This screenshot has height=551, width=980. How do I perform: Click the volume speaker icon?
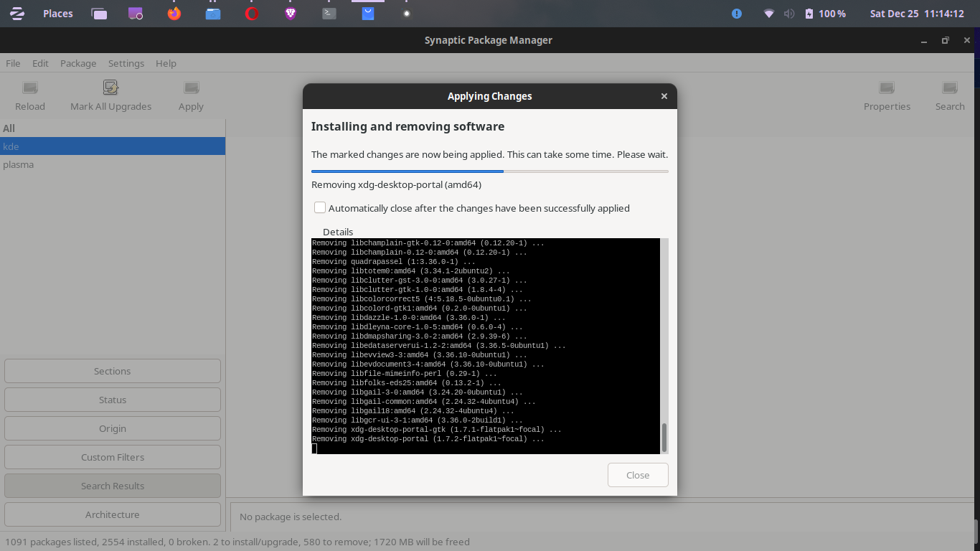(789, 14)
